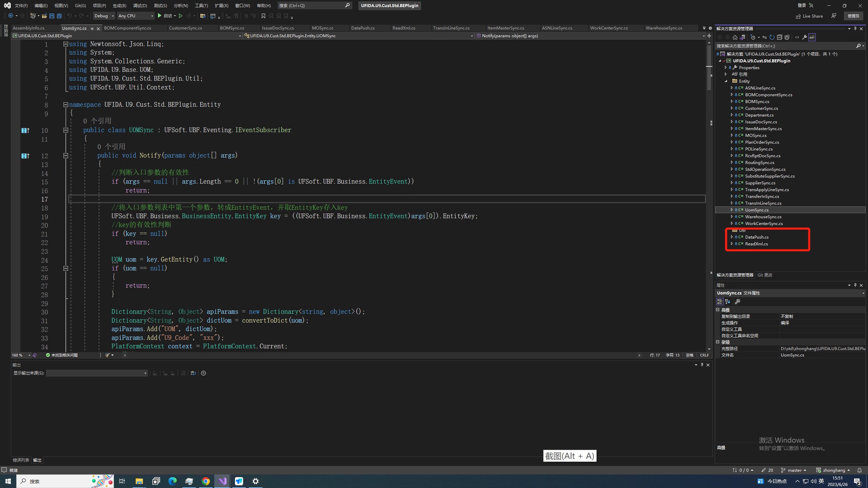Click the Open File folder icon
The image size is (868, 488).
pyautogui.click(x=44, y=16)
